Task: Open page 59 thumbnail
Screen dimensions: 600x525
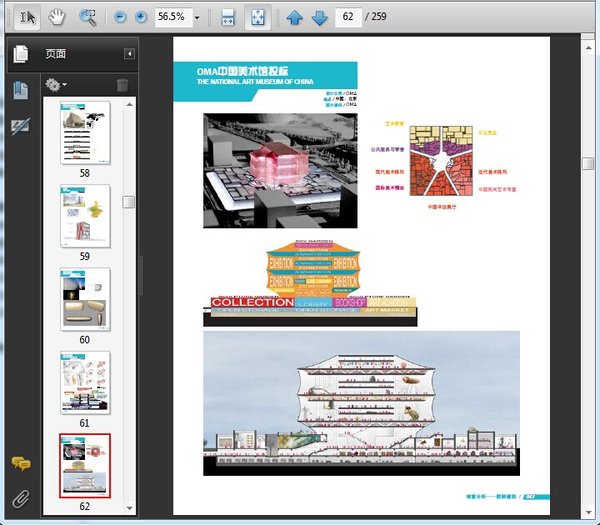Action: pyautogui.click(x=85, y=217)
